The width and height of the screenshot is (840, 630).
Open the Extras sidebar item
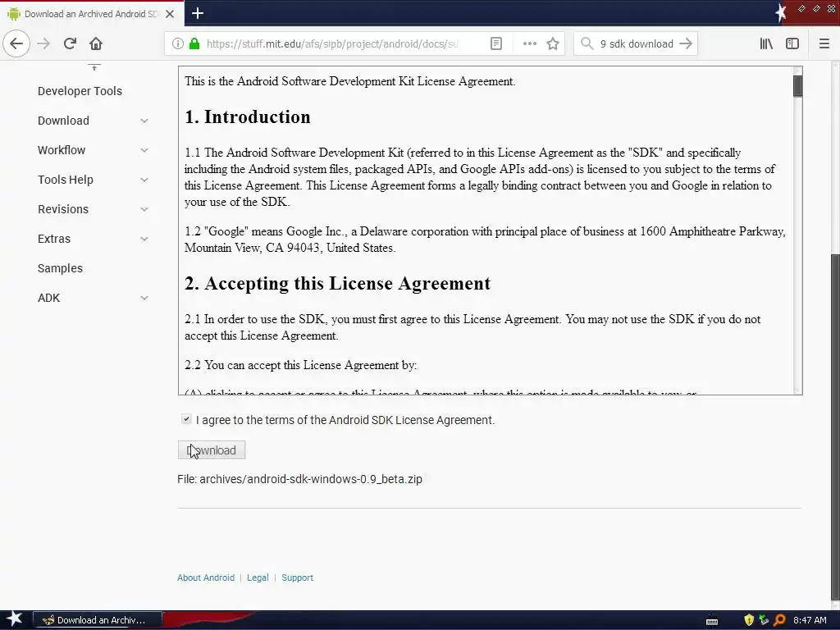tap(54, 239)
